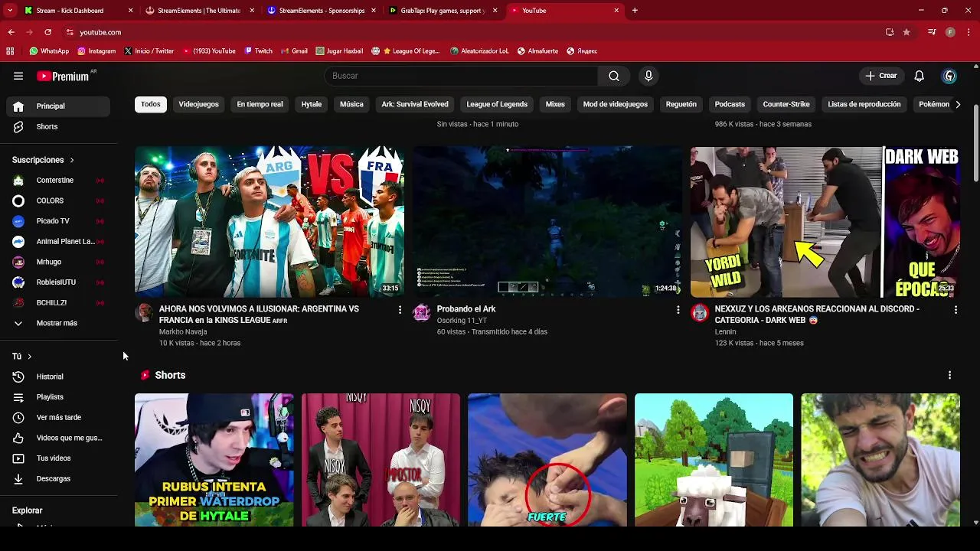Open the notifications bell
980x551 pixels.
(x=920, y=76)
